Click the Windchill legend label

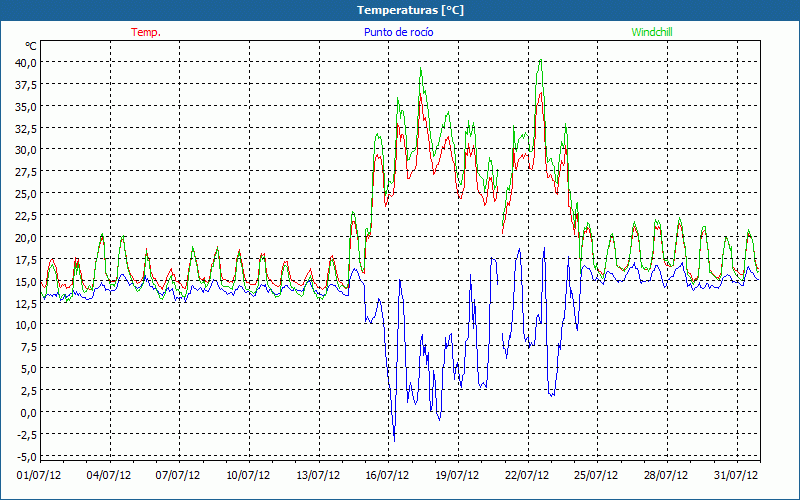tap(652, 32)
